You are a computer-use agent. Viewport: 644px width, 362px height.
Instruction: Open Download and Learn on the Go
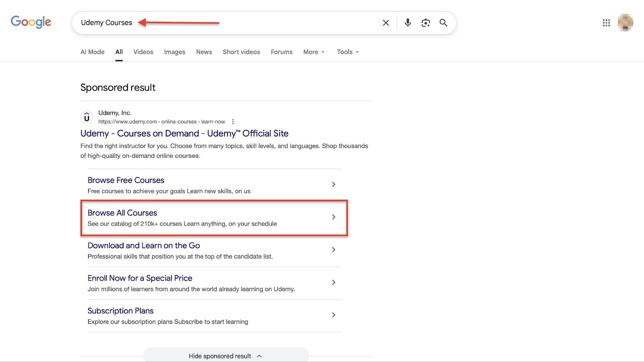144,245
